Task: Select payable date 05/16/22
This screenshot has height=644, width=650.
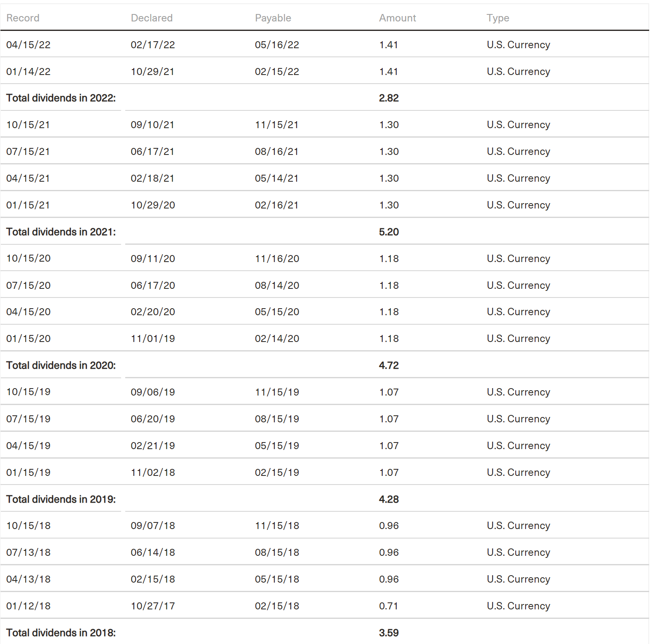Action: point(277,45)
